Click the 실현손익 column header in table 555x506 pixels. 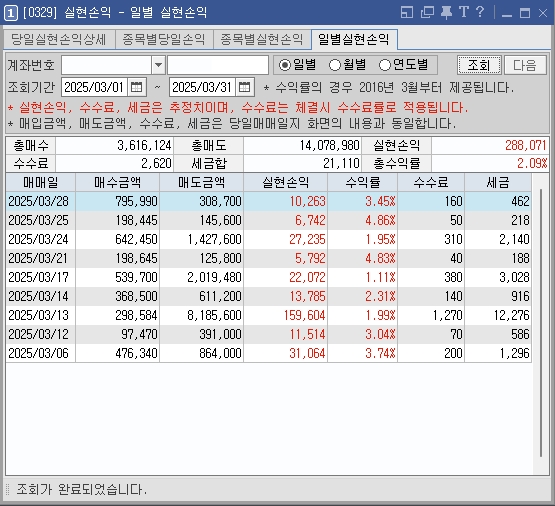(x=286, y=183)
